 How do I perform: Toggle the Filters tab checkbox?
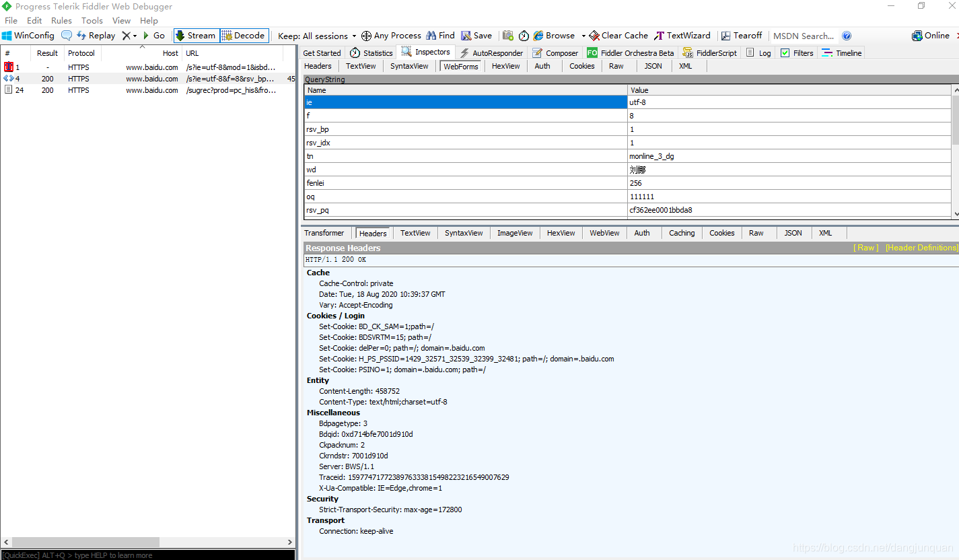tap(785, 53)
